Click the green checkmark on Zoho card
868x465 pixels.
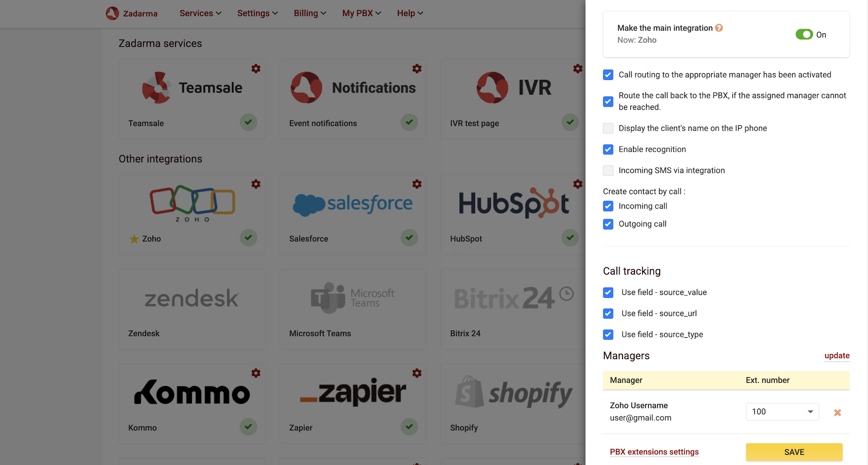248,238
